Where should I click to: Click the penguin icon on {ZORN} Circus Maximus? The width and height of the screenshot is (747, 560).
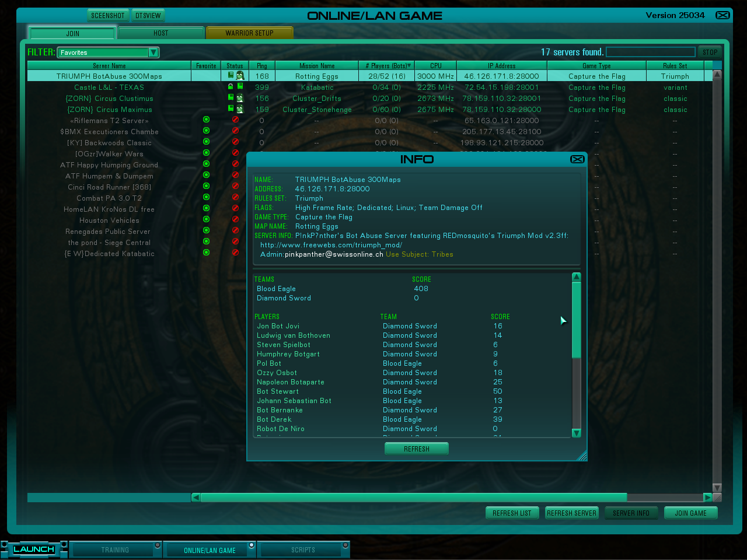pos(240,109)
